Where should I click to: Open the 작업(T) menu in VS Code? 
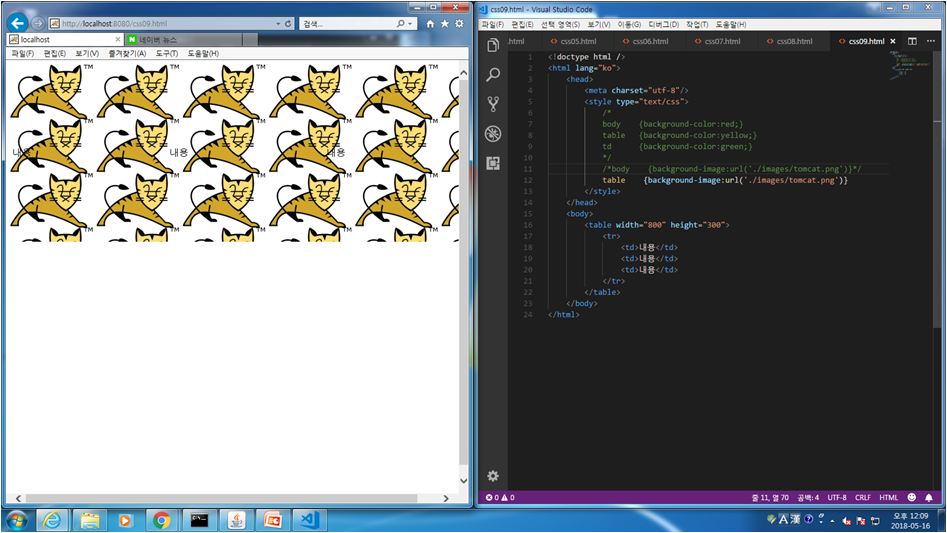click(697, 24)
